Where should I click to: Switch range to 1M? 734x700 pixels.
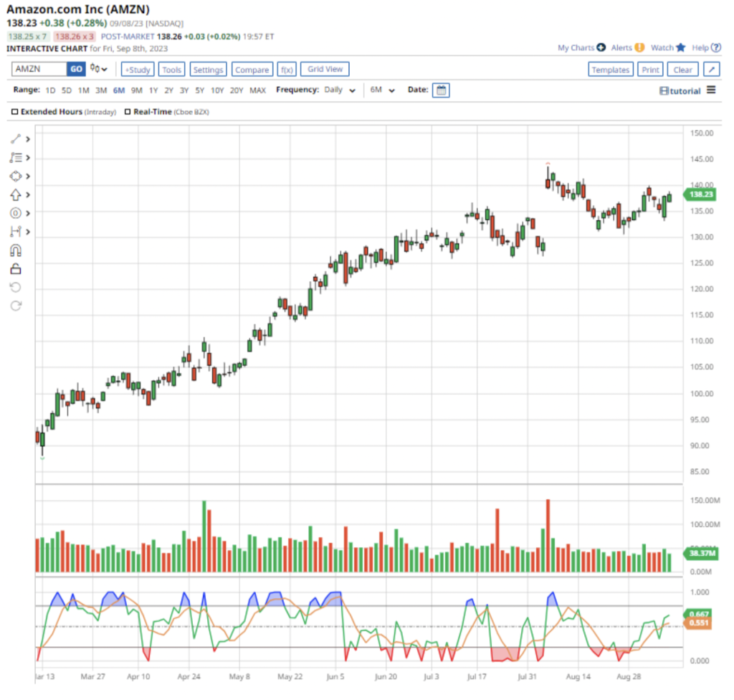pos(83,90)
